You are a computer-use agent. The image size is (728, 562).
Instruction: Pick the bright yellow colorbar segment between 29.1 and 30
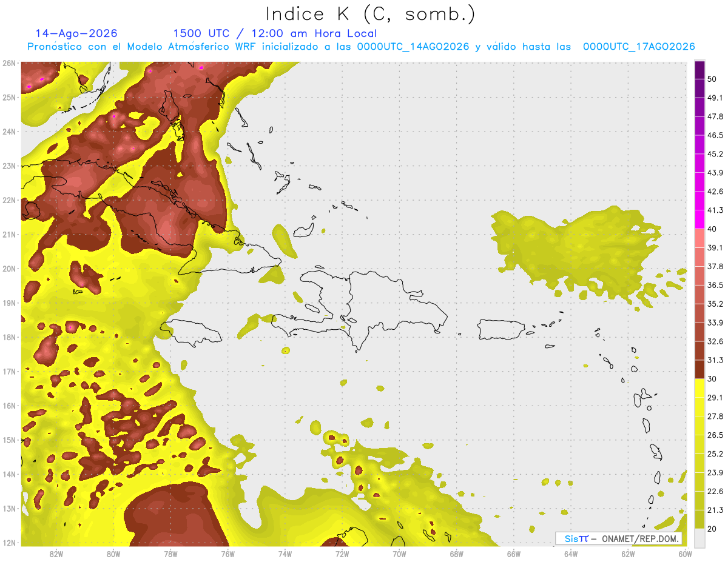pos(699,388)
